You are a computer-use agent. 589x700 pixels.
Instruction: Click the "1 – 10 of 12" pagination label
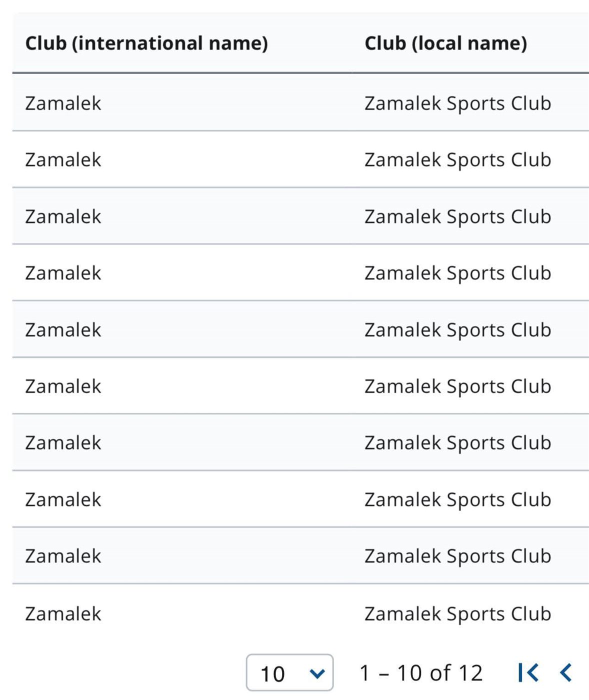[421, 673]
